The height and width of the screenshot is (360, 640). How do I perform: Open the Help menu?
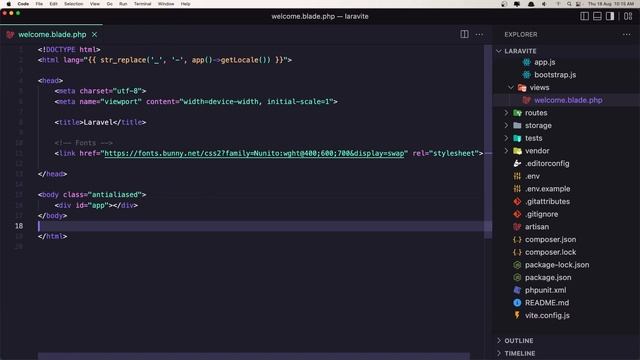point(185,4)
